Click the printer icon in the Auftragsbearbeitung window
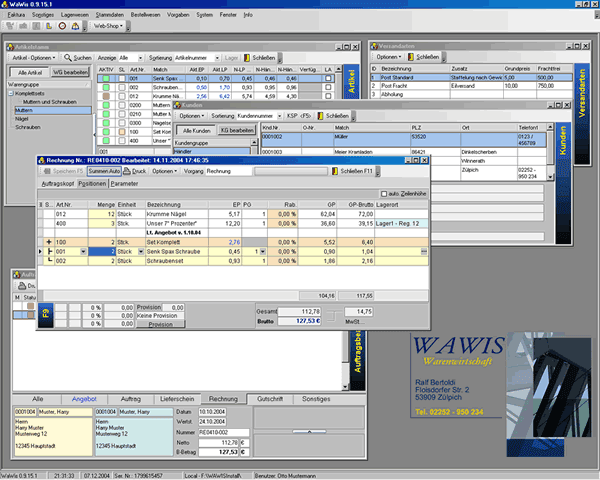 22,286
